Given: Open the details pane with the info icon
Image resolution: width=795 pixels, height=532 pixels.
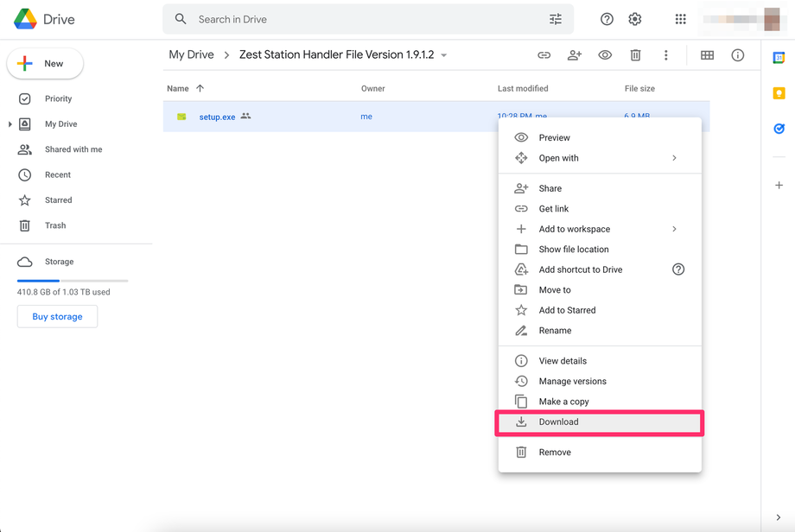Looking at the screenshot, I should tap(737, 54).
